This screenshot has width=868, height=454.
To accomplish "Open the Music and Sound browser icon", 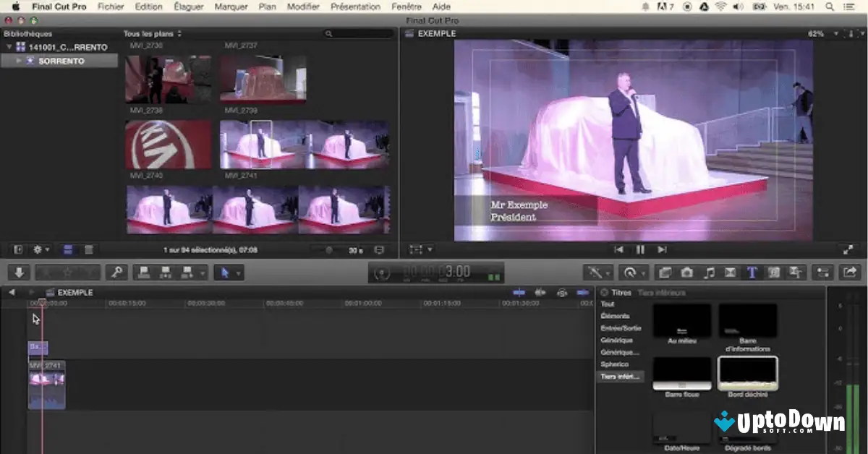I will [709, 272].
